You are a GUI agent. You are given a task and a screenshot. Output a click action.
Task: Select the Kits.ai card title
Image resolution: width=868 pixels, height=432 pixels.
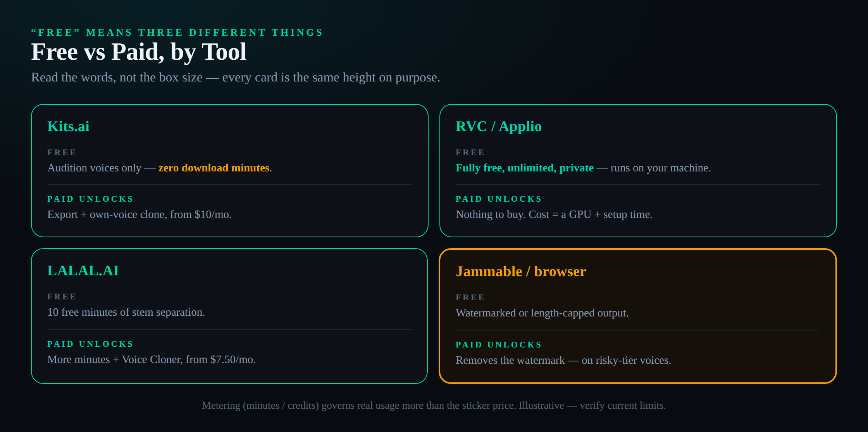point(68,126)
